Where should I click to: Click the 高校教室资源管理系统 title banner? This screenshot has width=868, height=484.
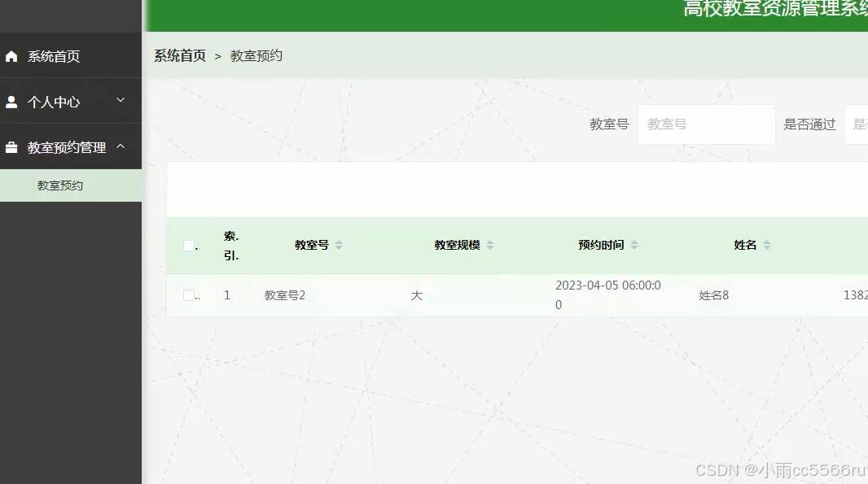click(x=772, y=10)
